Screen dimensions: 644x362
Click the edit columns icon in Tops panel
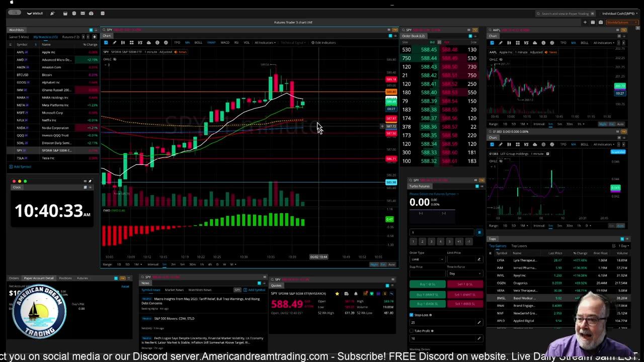click(x=614, y=246)
